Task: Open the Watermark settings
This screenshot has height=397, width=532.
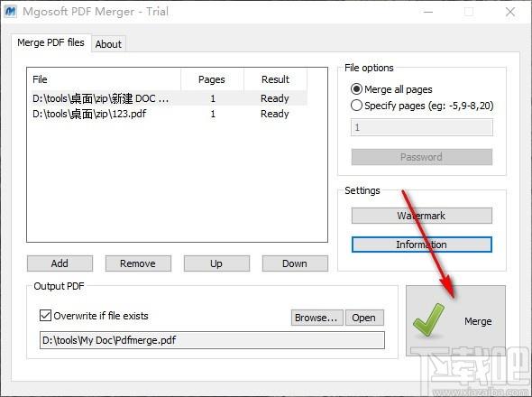Action: [x=422, y=216]
